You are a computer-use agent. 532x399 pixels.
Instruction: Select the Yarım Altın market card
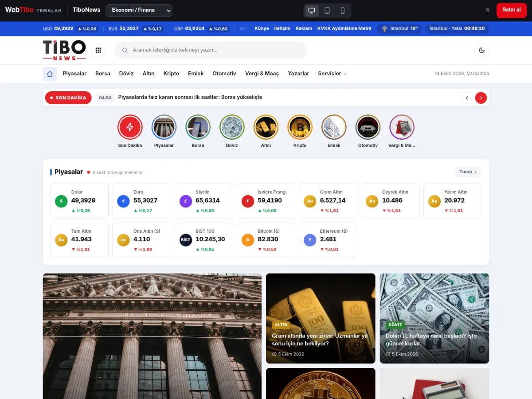(453, 201)
